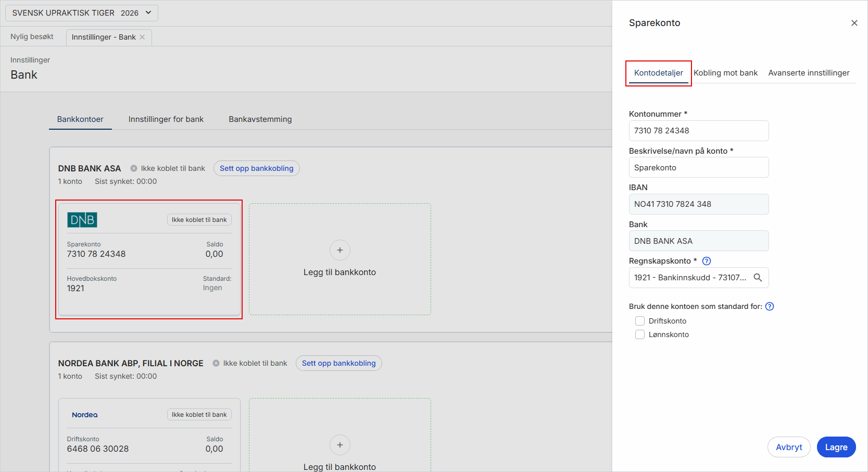Enable Lønnskonto checkbox
Image resolution: width=868 pixels, height=472 pixels.
click(x=640, y=334)
